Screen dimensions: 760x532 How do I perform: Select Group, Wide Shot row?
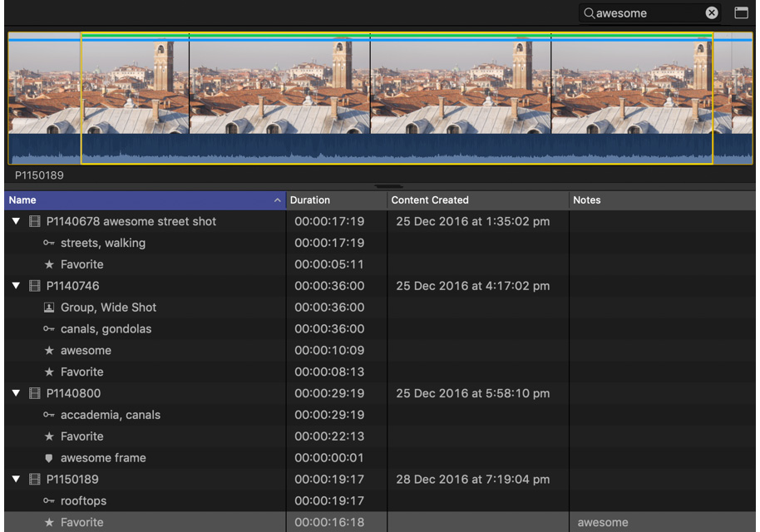coord(380,308)
